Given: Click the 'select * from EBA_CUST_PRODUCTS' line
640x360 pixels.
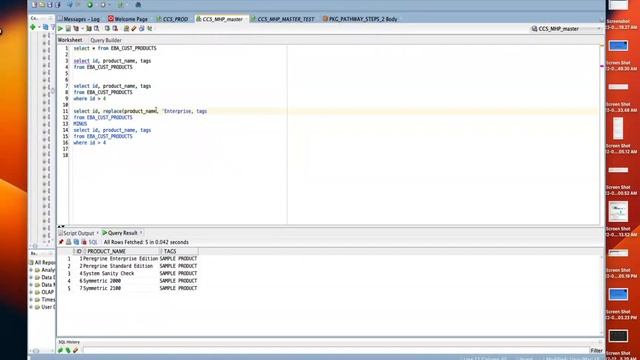Looking at the screenshot, I should click(115, 48).
